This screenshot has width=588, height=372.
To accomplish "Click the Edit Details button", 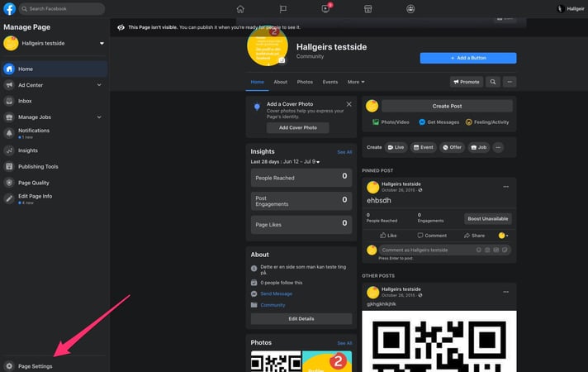I will [x=301, y=319].
